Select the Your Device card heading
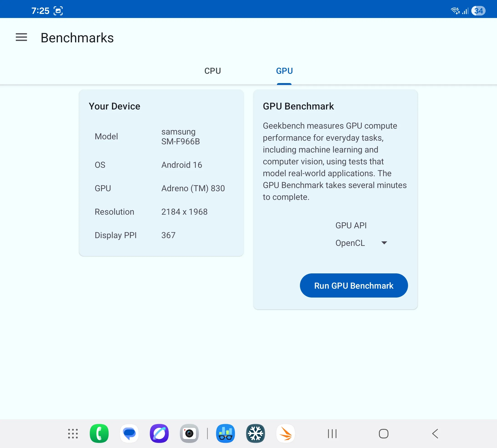This screenshot has width=497, height=448. point(114,106)
